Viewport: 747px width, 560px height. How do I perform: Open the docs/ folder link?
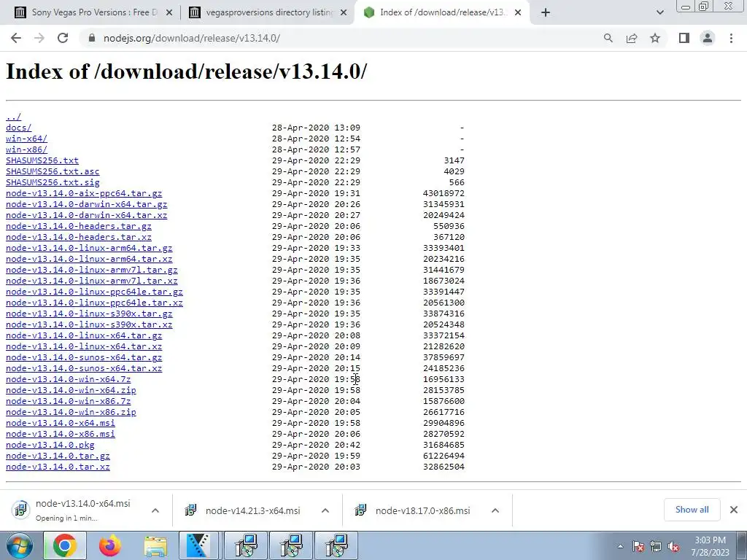18,128
